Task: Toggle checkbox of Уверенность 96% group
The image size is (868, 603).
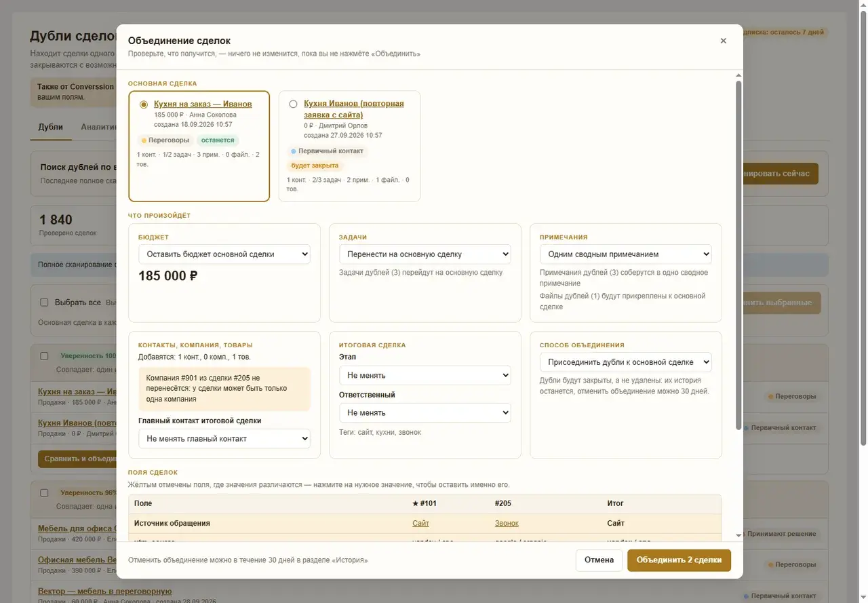Action: [x=44, y=493]
